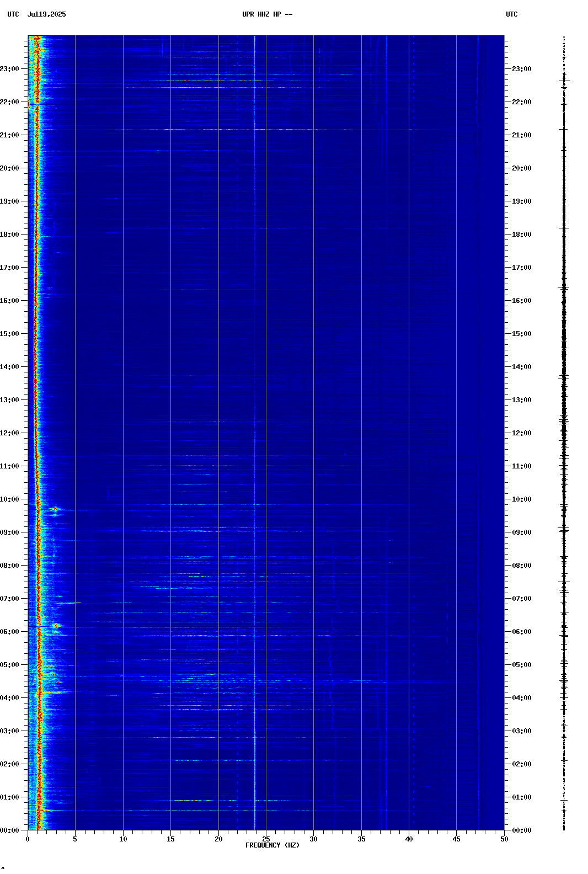Image resolution: width=588 pixels, height=874 pixels.
Task: Click the "05:00" label on the right time axis
Action: [522, 665]
